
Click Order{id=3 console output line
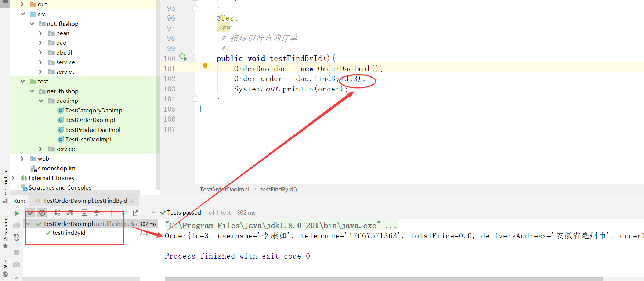pyautogui.click(x=404, y=236)
